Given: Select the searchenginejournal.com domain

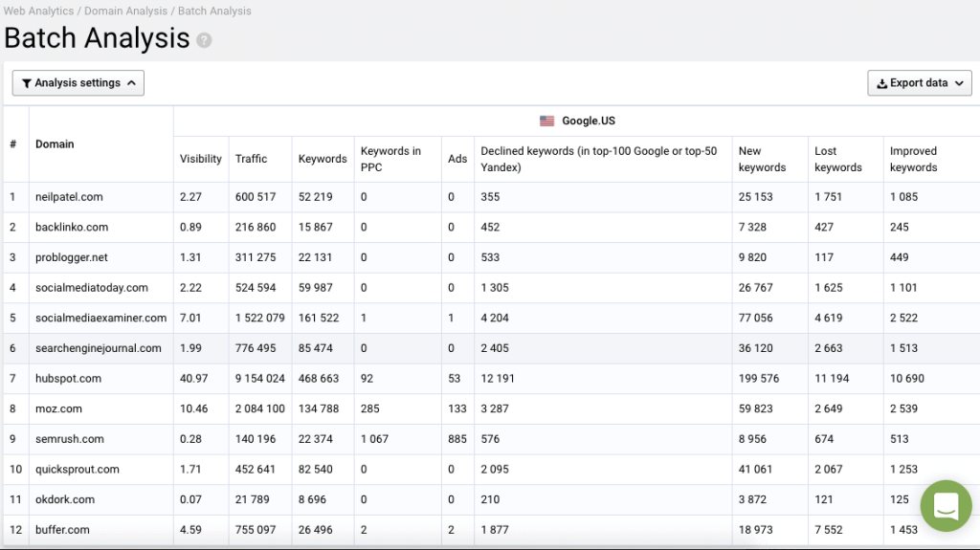Looking at the screenshot, I should tap(99, 348).
